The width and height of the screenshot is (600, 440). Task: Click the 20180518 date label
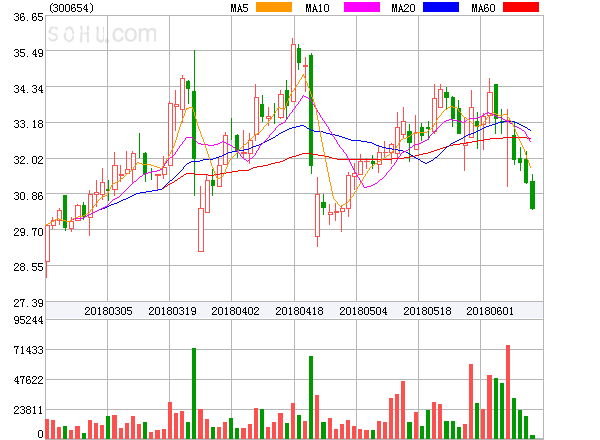[x=427, y=311]
